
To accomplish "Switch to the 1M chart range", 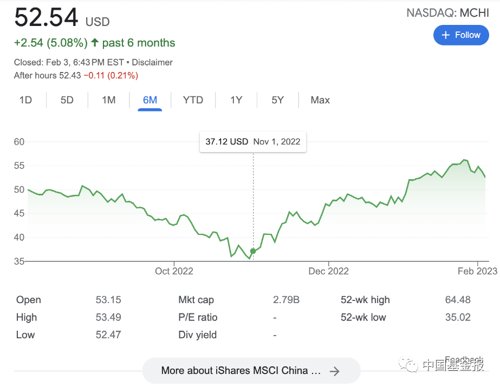I will (x=109, y=100).
